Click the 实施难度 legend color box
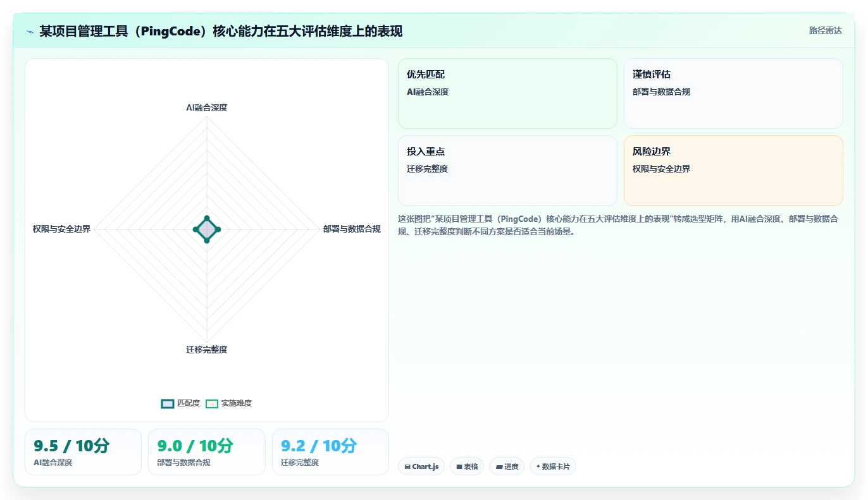Screen dimensions: 868x500 212,404
